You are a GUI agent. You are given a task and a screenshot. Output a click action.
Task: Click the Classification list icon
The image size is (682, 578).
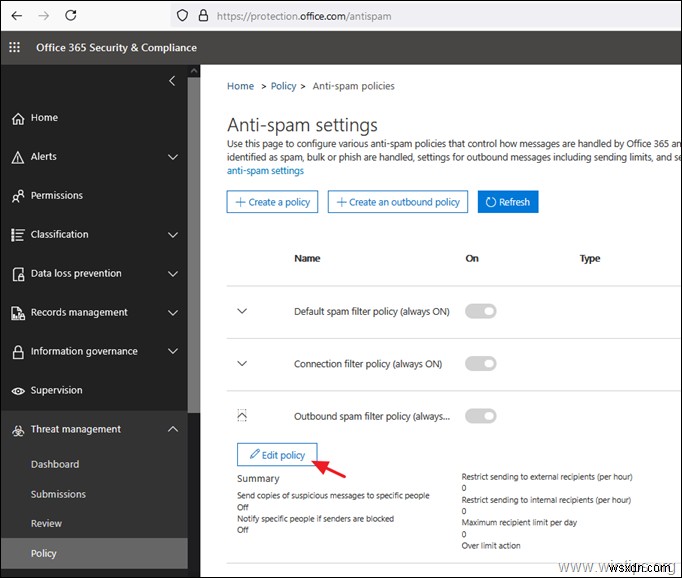pos(18,235)
